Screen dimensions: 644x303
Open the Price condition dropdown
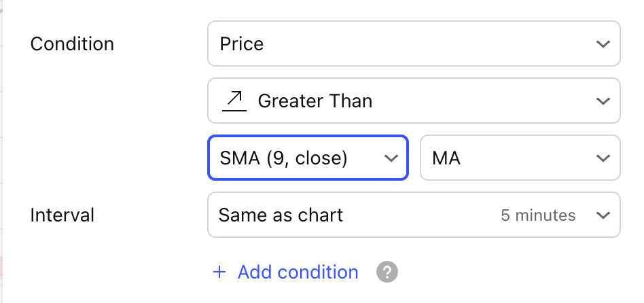[x=413, y=44]
